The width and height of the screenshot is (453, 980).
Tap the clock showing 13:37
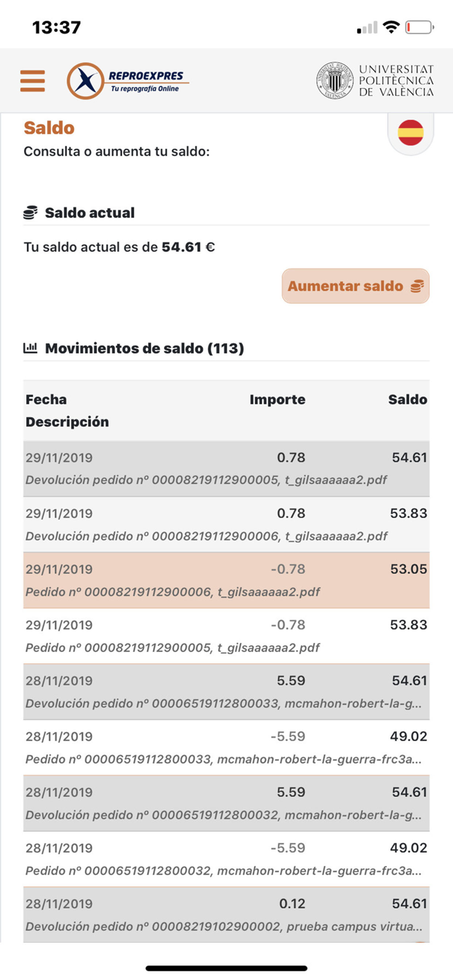click(x=57, y=27)
